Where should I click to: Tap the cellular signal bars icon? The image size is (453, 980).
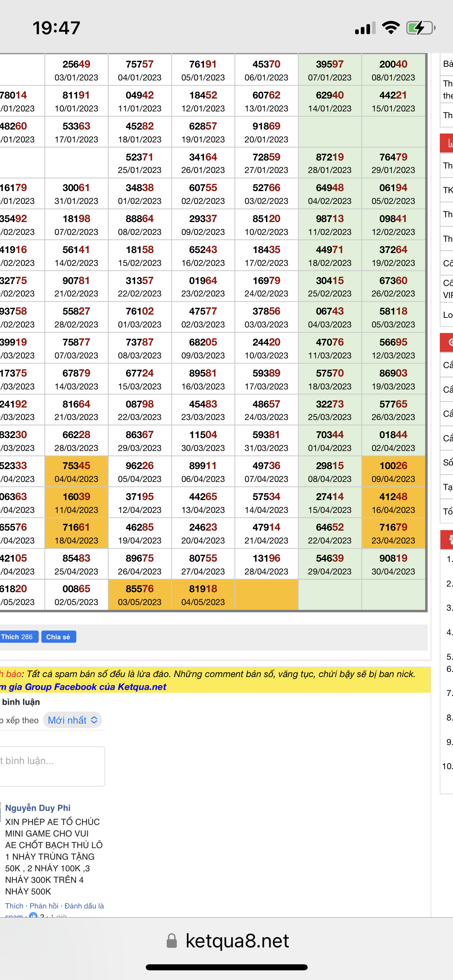click(x=365, y=28)
